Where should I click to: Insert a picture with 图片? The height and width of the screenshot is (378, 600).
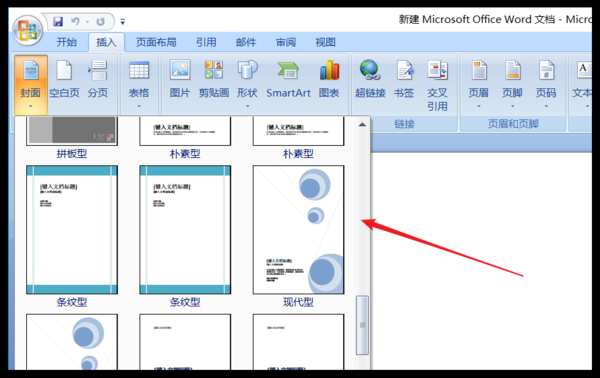[180, 78]
